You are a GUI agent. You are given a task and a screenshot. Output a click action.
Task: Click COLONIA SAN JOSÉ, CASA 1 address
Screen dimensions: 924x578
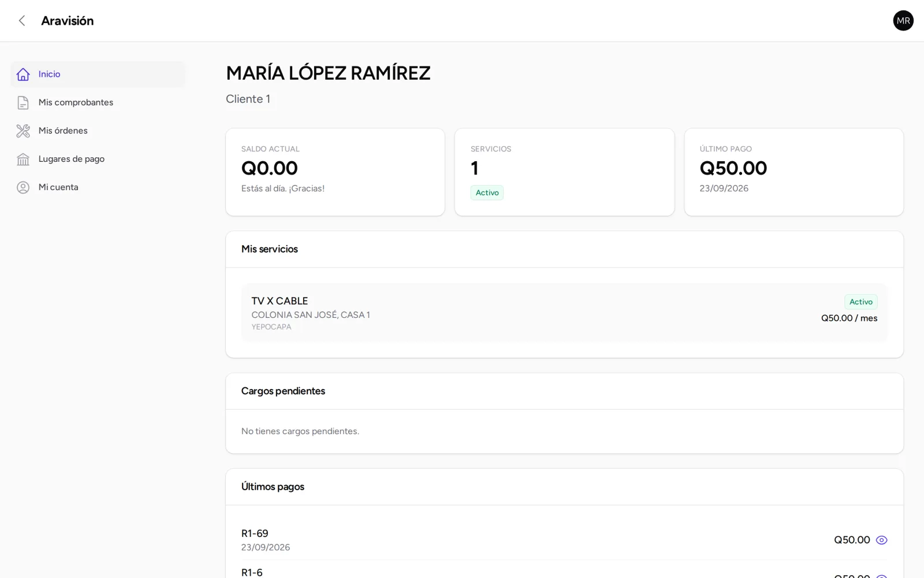coord(311,315)
